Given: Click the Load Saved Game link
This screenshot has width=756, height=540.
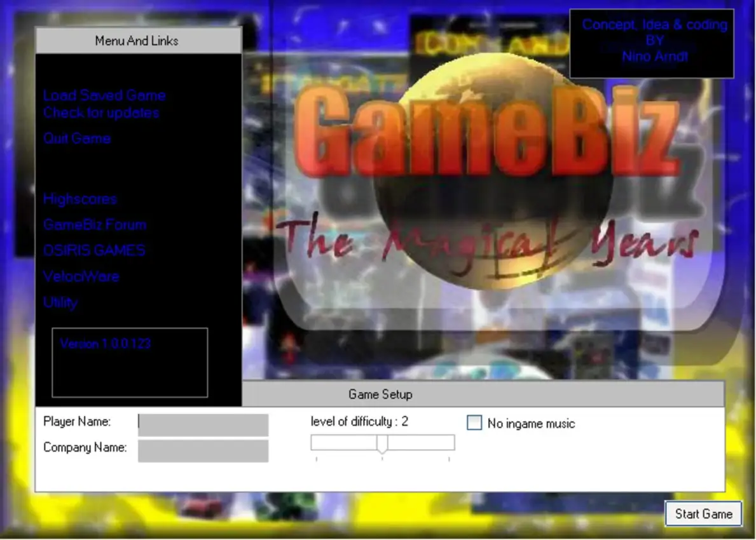Looking at the screenshot, I should click(x=104, y=95).
